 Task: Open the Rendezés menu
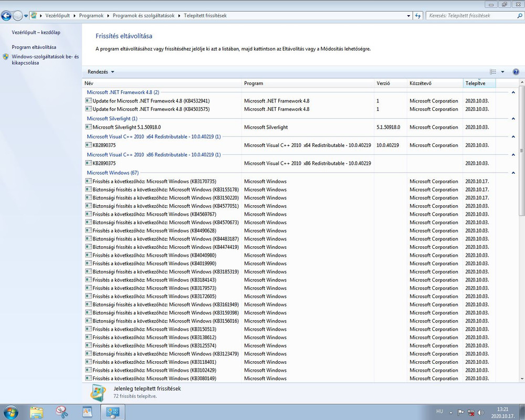click(x=101, y=72)
